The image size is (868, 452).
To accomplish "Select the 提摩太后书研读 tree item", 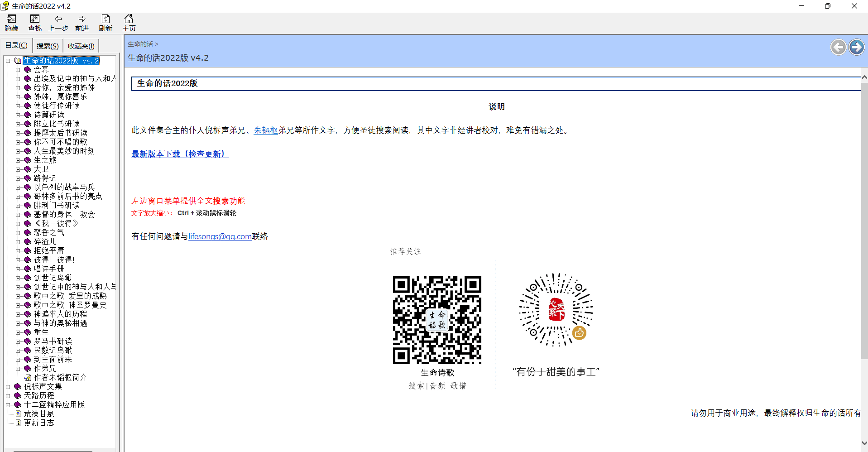I will 61,133.
